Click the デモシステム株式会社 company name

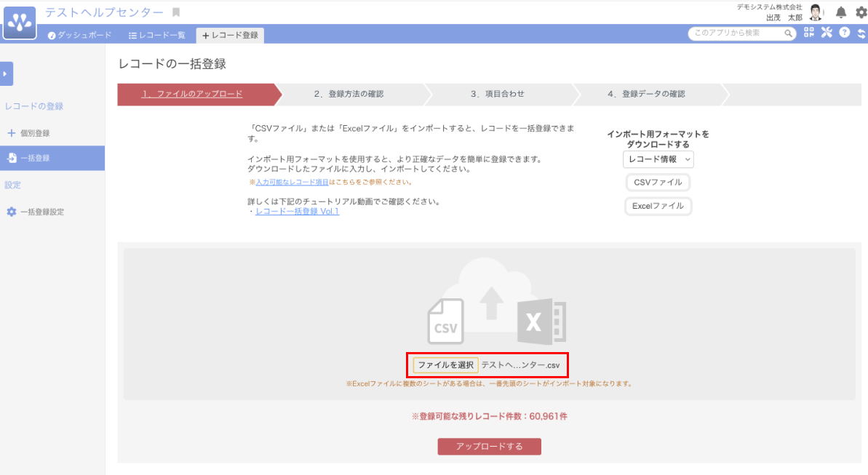769,7
